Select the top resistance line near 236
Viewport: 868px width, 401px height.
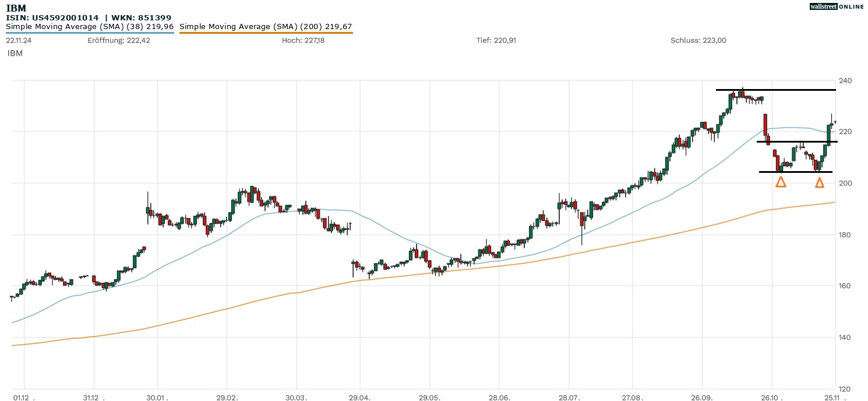(x=776, y=90)
